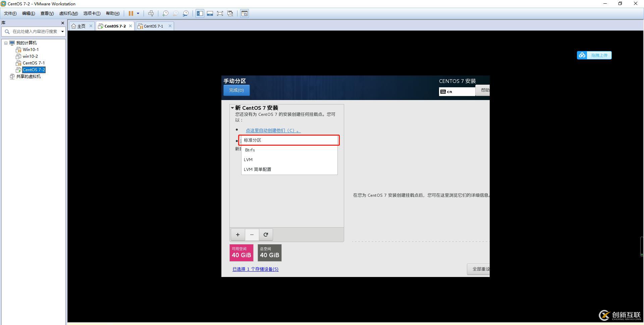Viewport: 644px width, 325px height.
Task: Open the 查看(V) menu
Action: click(47, 13)
